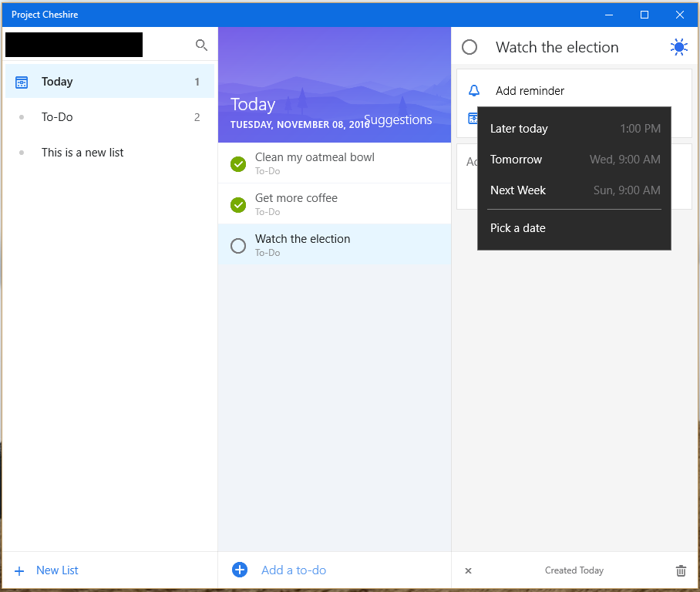Click the plus icon beside New List

[19, 570]
